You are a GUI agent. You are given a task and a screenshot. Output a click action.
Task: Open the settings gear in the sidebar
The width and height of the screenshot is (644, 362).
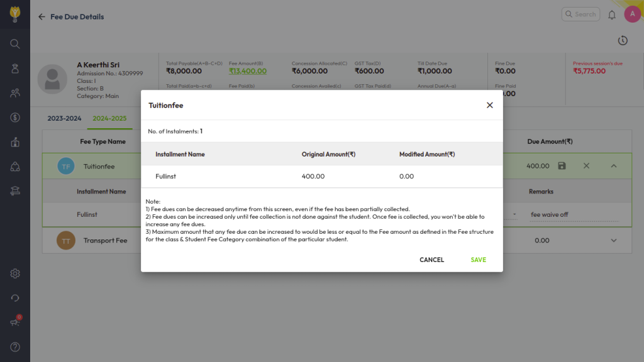point(15,273)
